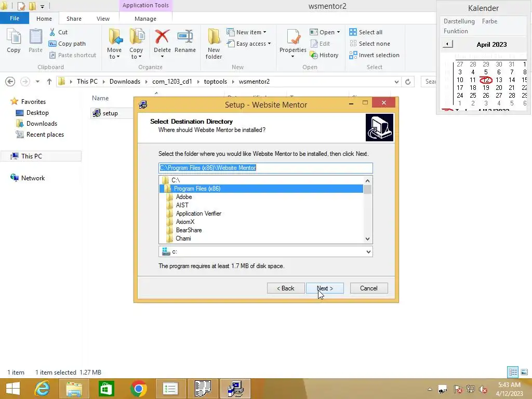Open the recent locations dropdown arrow
532x399 pixels.
click(x=37, y=82)
